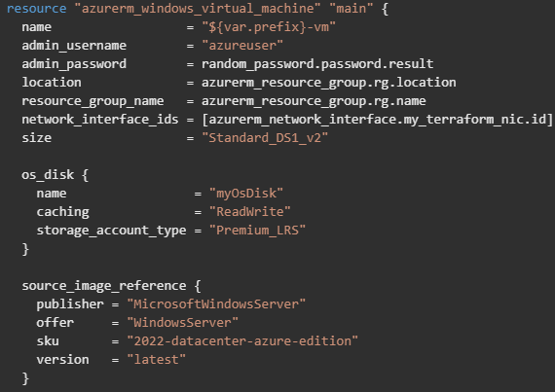Place cursor in "${var.prefix}-vm" value
Viewport: 555px width, 392px height.
point(269,27)
